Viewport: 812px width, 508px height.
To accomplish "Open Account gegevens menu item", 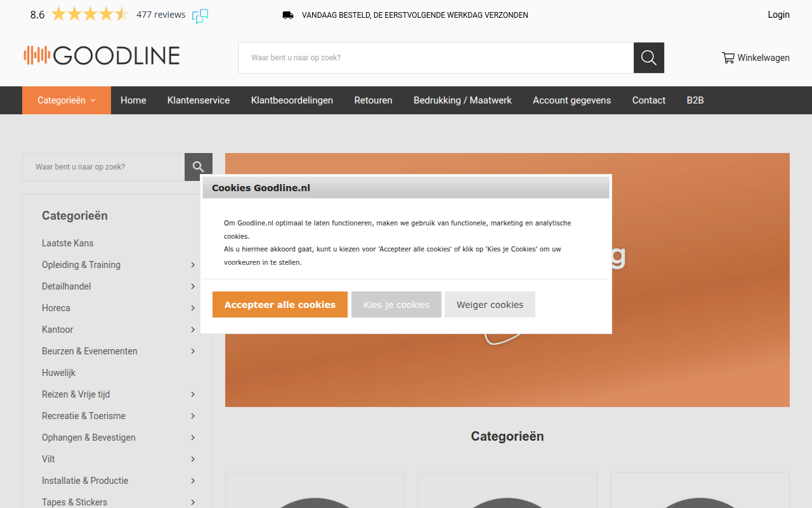I will coord(572,100).
